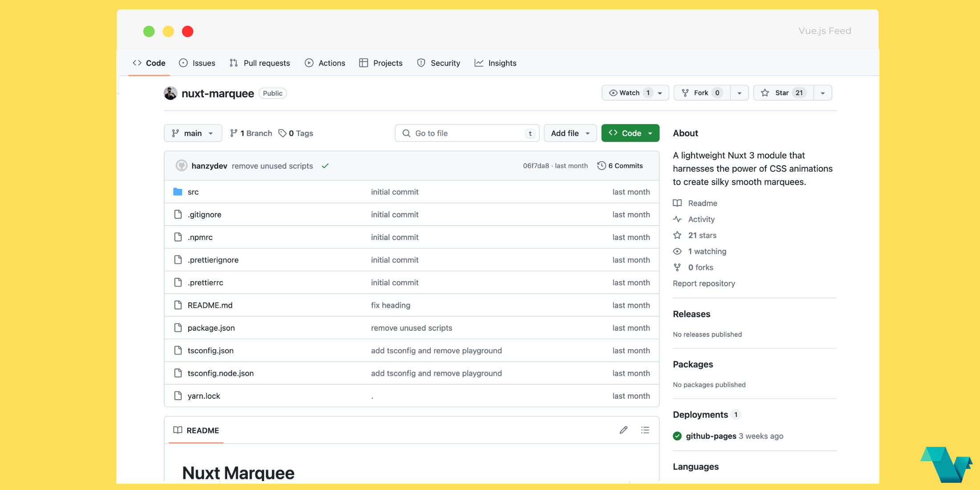This screenshot has width=980, height=490.
Task: Click the blue src folder icon
Action: point(178,192)
